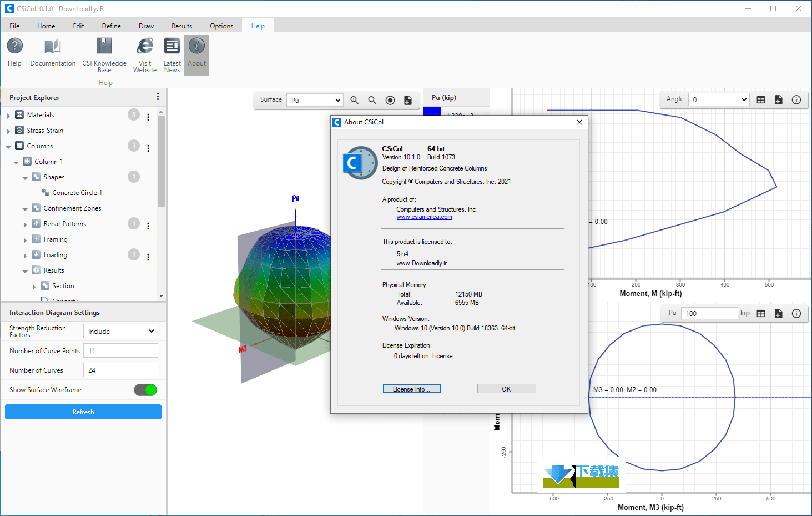Screen dimensions: 812x516
Task: Open the Loading row options menu
Action: click(148, 257)
